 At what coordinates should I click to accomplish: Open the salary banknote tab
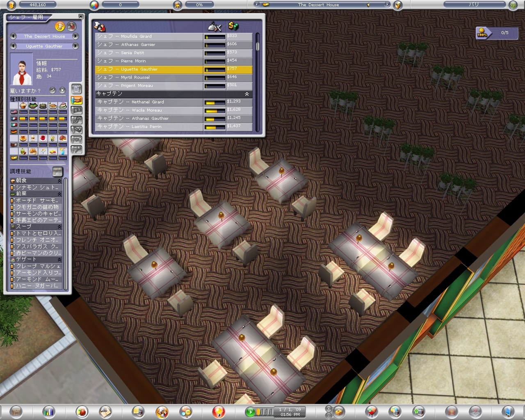click(x=77, y=110)
